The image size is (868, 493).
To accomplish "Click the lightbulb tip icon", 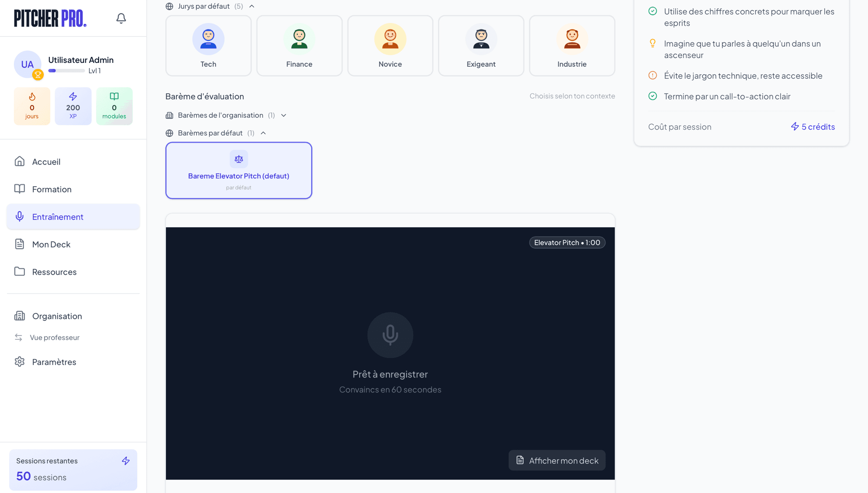I will (652, 43).
